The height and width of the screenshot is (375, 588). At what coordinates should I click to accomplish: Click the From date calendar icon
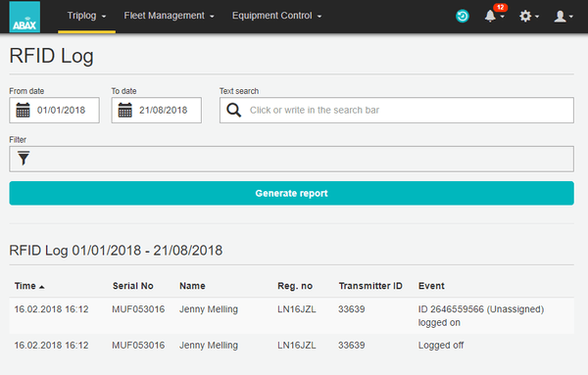pyautogui.click(x=23, y=110)
